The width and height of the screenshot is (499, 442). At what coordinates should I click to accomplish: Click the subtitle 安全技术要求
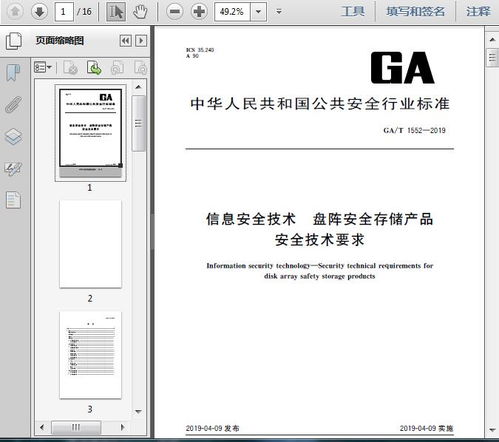[x=319, y=240]
